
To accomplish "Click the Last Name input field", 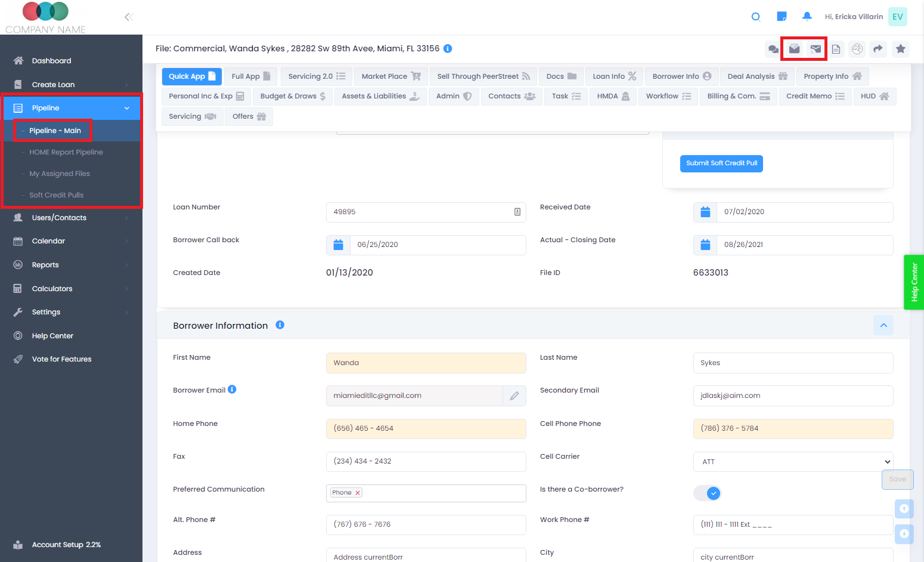I will (793, 363).
